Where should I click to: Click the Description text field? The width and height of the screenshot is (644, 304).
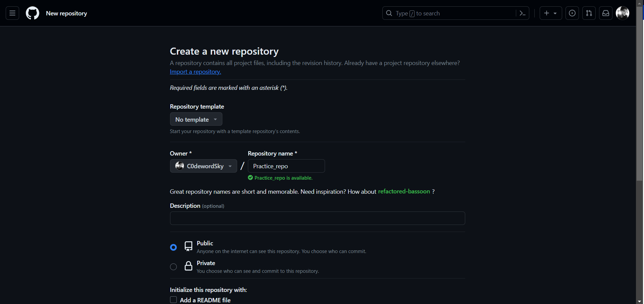point(317,218)
